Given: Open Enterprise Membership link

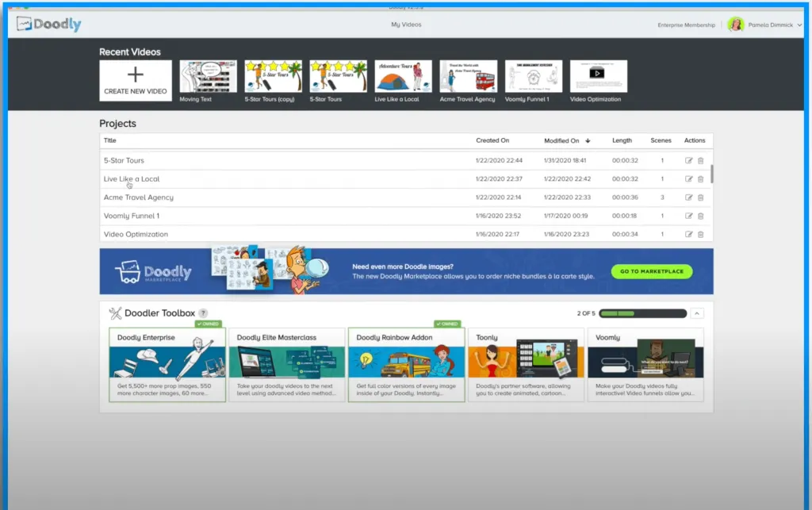Looking at the screenshot, I should (x=686, y=25).
